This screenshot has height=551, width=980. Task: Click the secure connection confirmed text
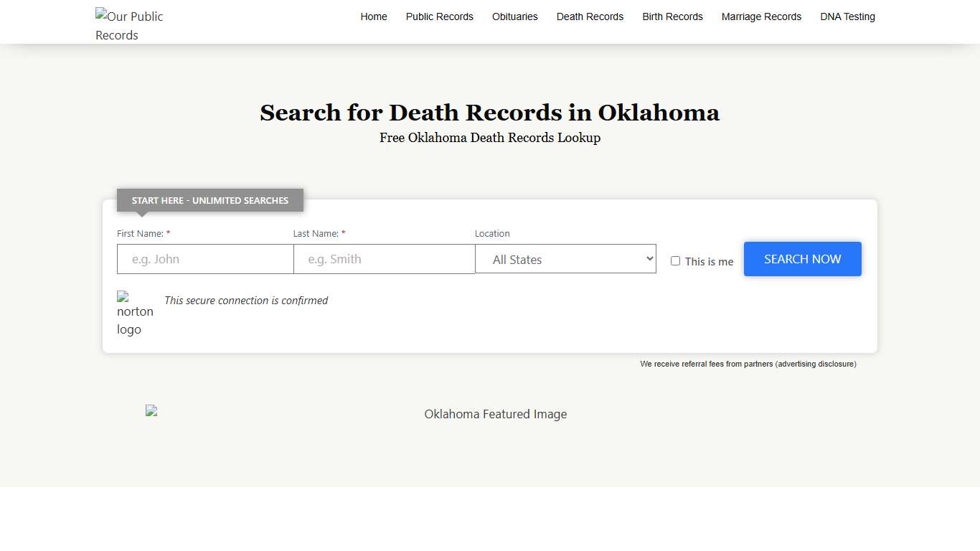pyautogui.click(x=246, y=301)
